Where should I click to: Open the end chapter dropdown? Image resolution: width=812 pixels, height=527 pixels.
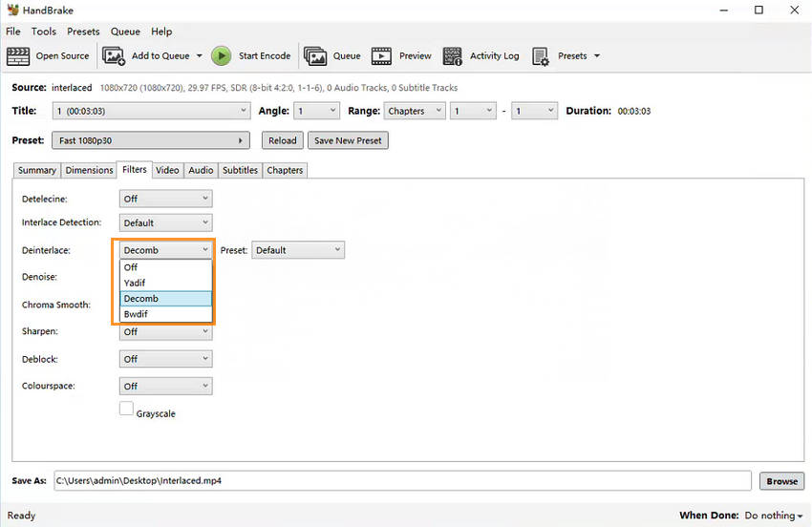point(534,111)
